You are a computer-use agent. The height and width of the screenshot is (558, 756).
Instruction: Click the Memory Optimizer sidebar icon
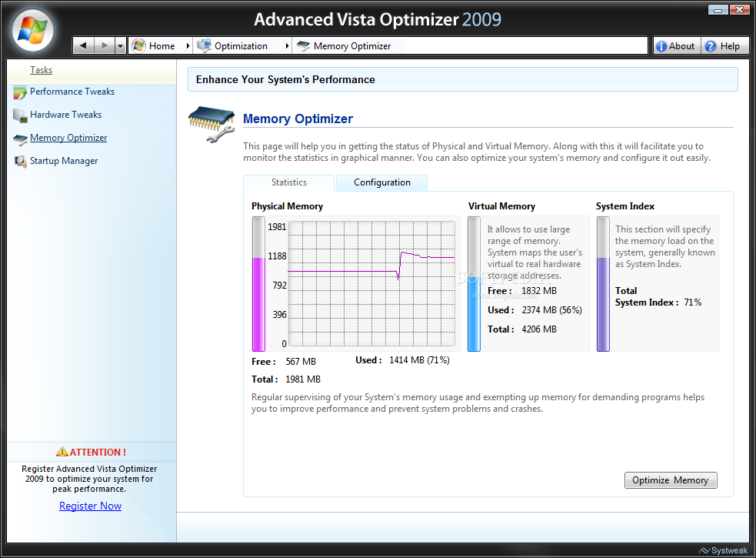20,139
